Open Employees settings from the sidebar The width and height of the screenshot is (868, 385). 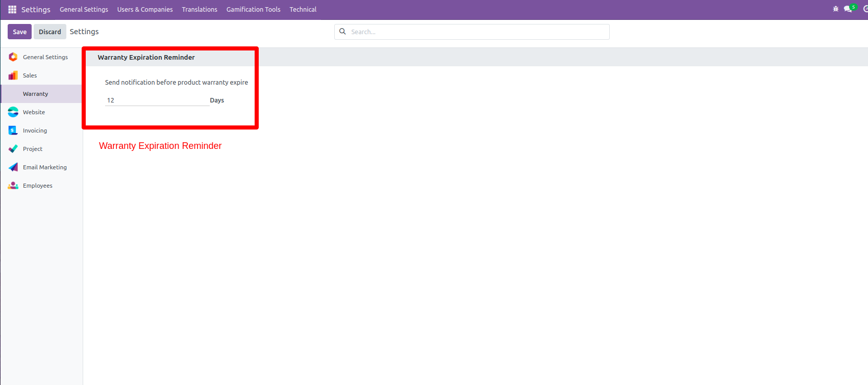click(37, 186)
